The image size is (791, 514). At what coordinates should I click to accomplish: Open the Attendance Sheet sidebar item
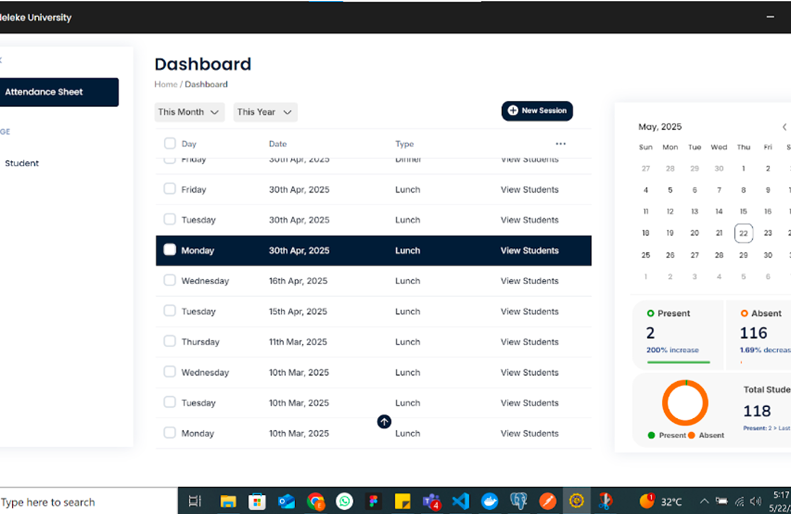pyautogui.click(x=59, y=92)
